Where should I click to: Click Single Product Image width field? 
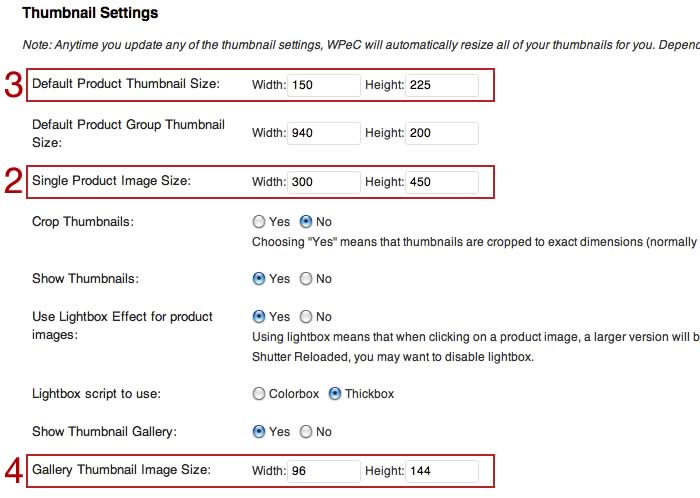click(323, 182)
